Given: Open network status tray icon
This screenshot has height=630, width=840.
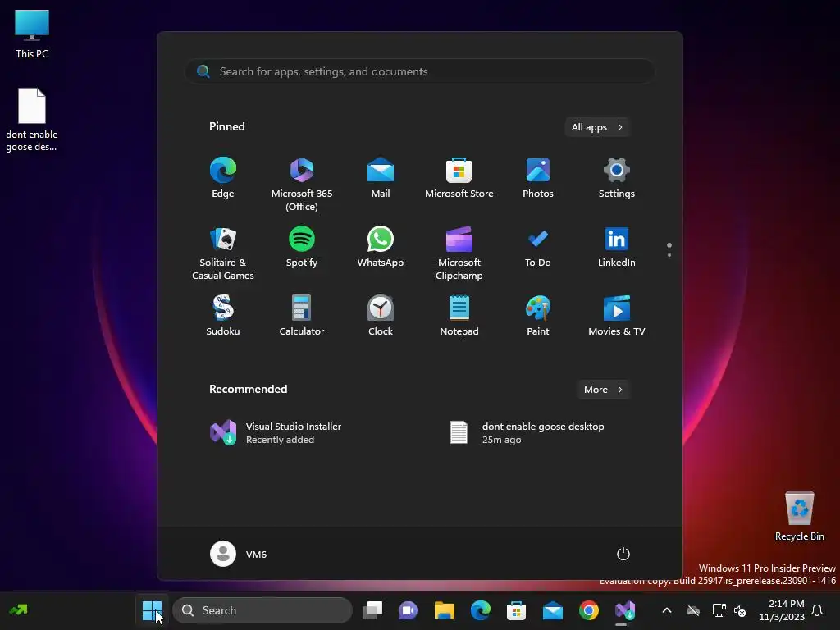Looking at the screenshot, I should 719,610.
